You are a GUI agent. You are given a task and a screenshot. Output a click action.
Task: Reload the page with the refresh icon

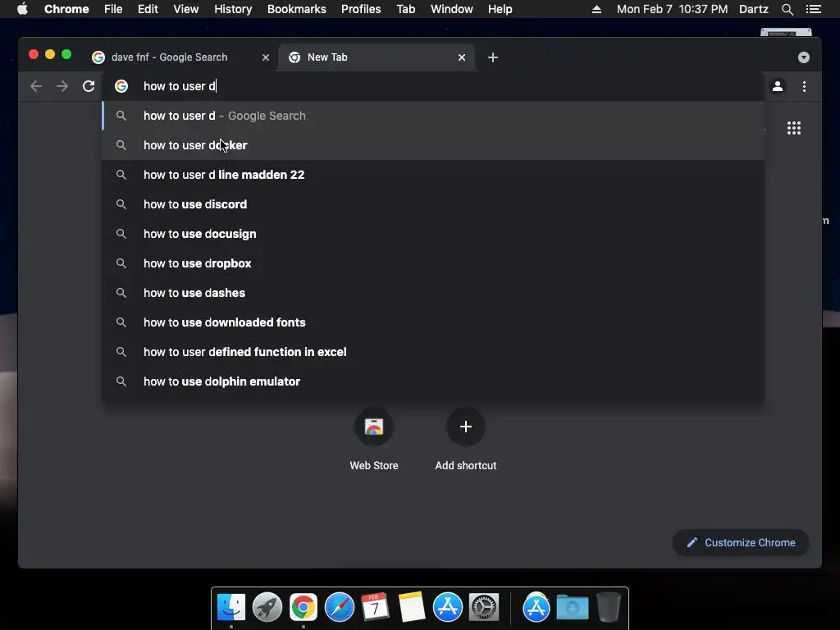(x=89, y=86)
